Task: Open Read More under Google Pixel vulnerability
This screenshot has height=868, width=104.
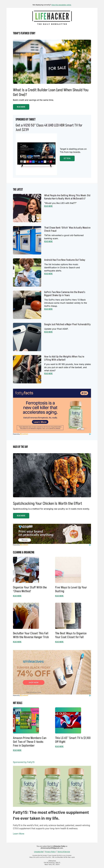Action: click(x=48, y=332)
